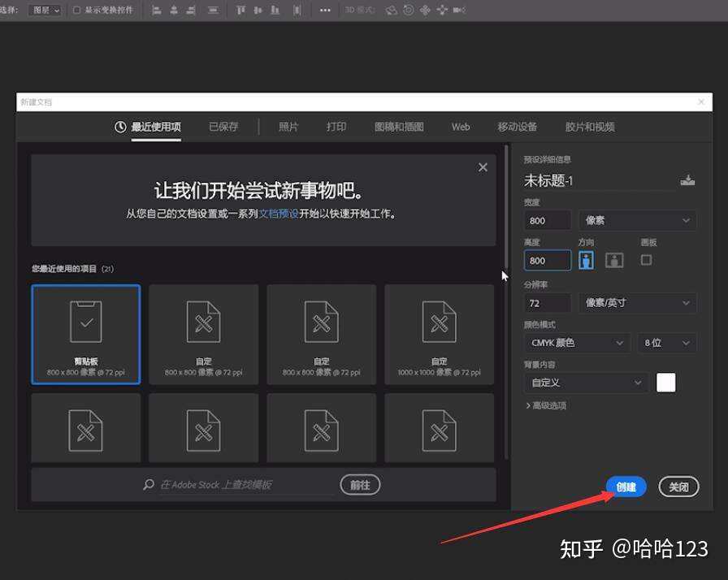Select the 3D rotate object icon
Image resolution: width=728 pixels, height=580 pixels.
click(x=392, y=10)
